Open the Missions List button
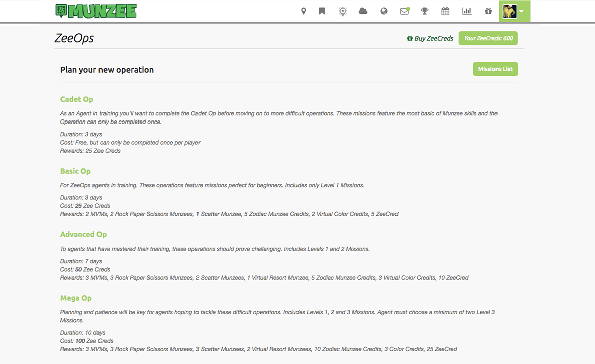 click(x=495, y=69)
